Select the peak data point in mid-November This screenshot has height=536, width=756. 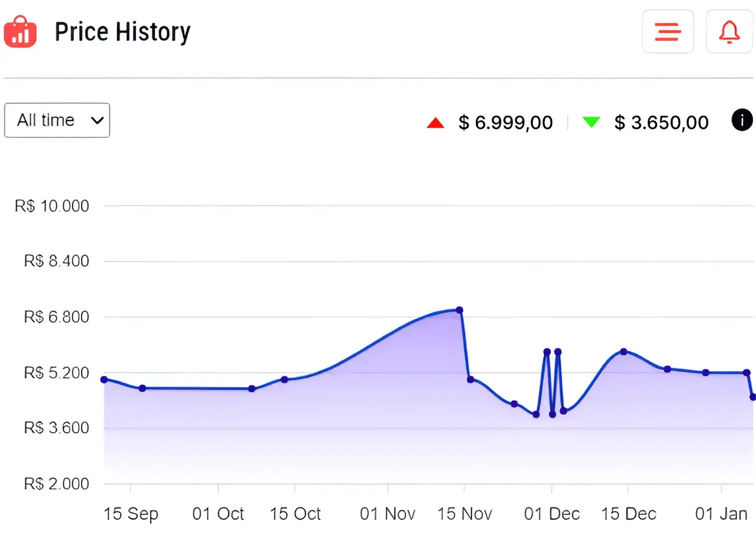coord(459,310)
